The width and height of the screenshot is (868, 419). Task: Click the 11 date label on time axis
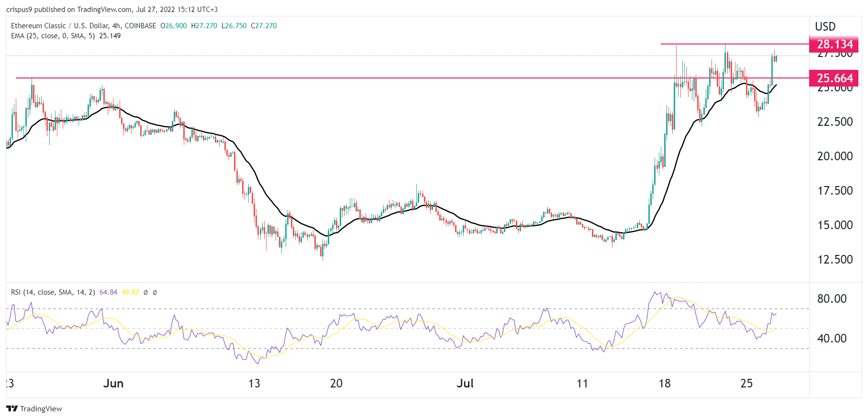582,384
